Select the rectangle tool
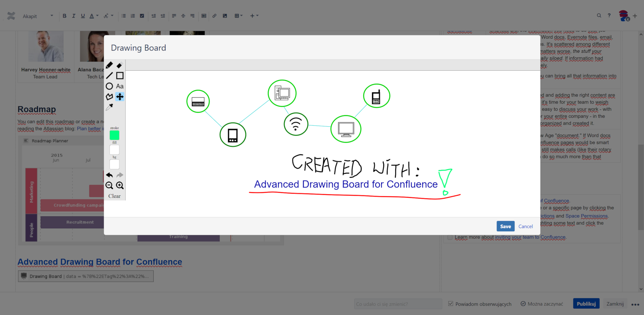Screen dimensions: 644x315 coord(120,76)
